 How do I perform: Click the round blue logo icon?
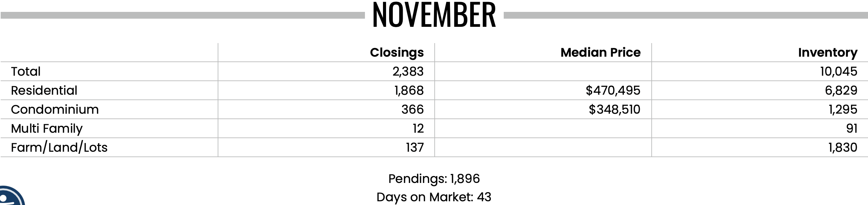[12, 196]
